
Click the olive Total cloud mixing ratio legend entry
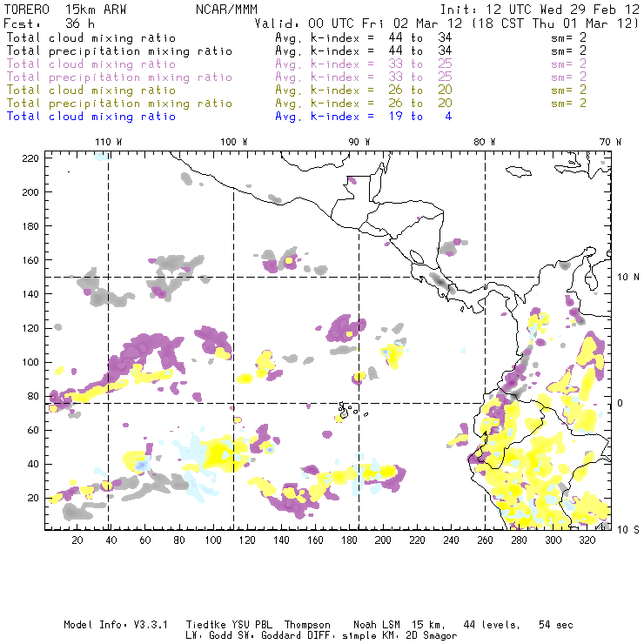point(91,90)
